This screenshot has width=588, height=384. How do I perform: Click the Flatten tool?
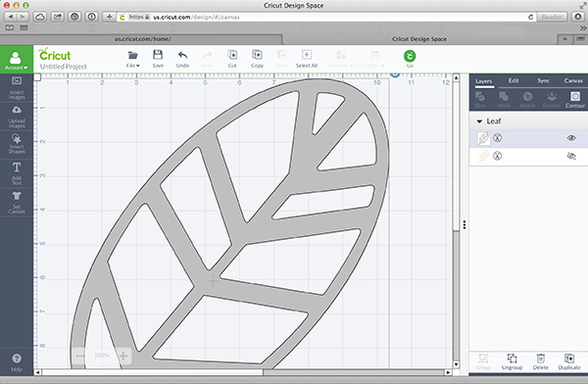click(x=551, y=100)
